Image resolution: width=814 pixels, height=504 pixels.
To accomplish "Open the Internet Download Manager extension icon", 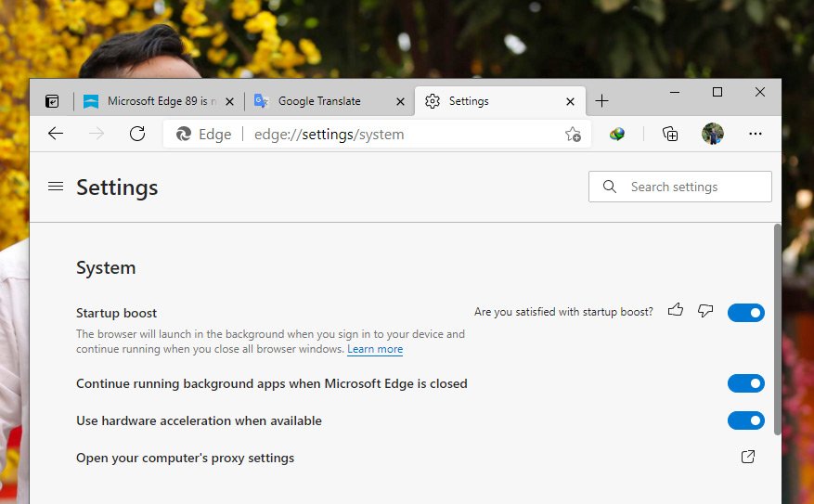I will click(616, 135).
